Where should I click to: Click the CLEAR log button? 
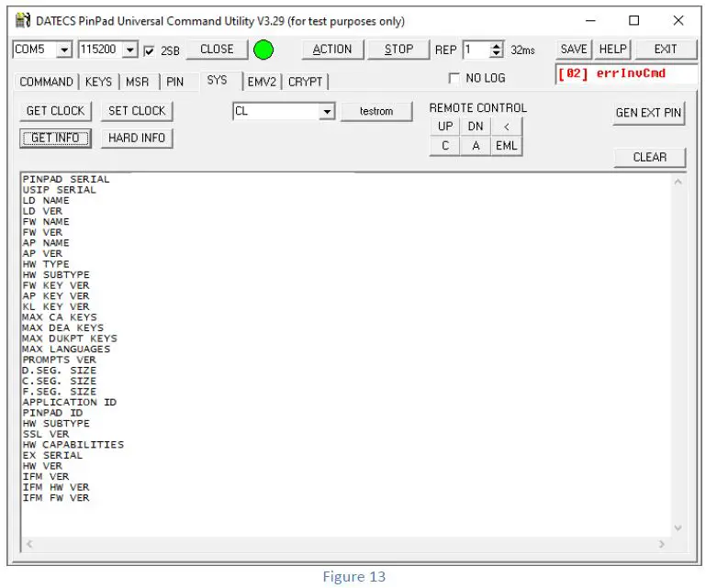pyautogui.click(x=650, y=157)
